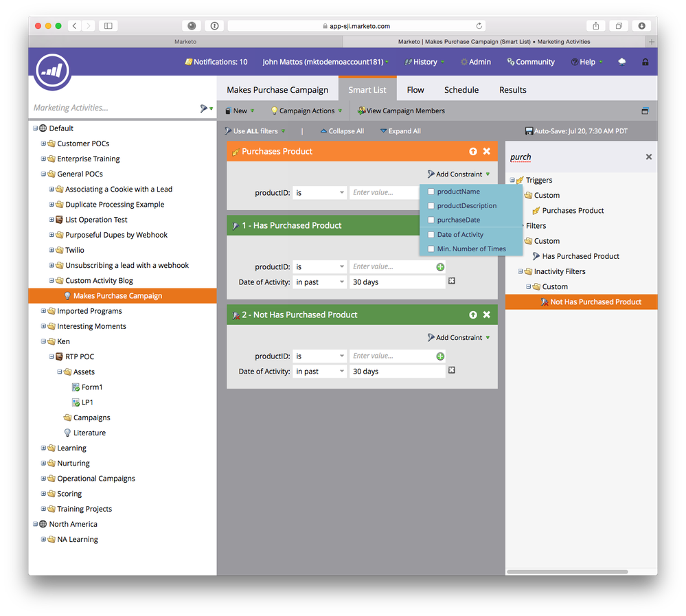Viewport: 686px width, 616px height.
Task: Check the Min. Number of Times constraint
Action: pos(431,249)
